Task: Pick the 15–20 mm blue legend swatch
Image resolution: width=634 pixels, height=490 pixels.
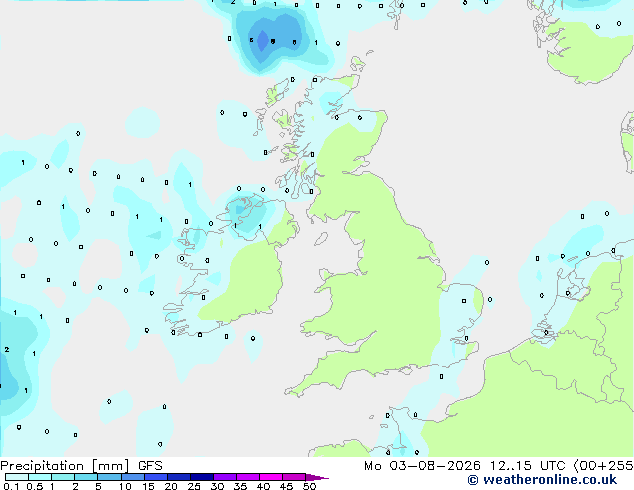Action: coord(155,477)
